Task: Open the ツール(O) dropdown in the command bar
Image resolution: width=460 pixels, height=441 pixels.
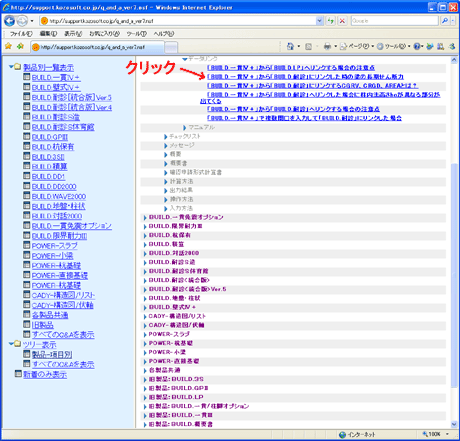Action: (x=393, y=47)
